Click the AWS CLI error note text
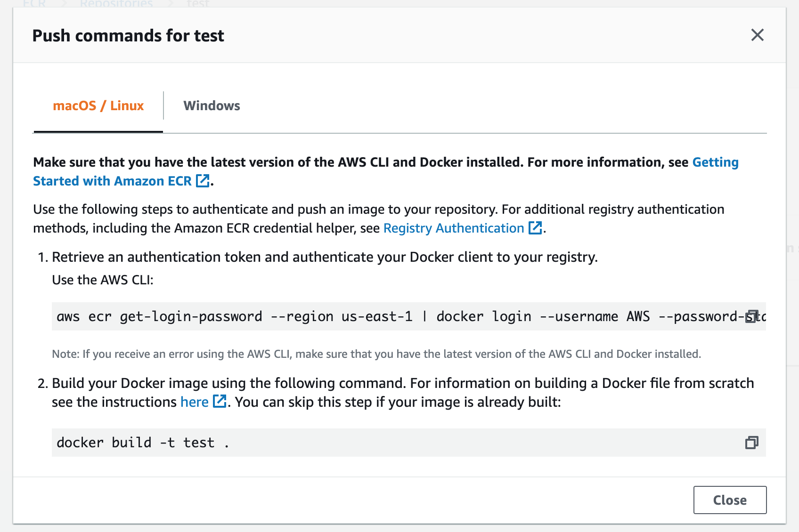799x532 pixels. [376, 354]
